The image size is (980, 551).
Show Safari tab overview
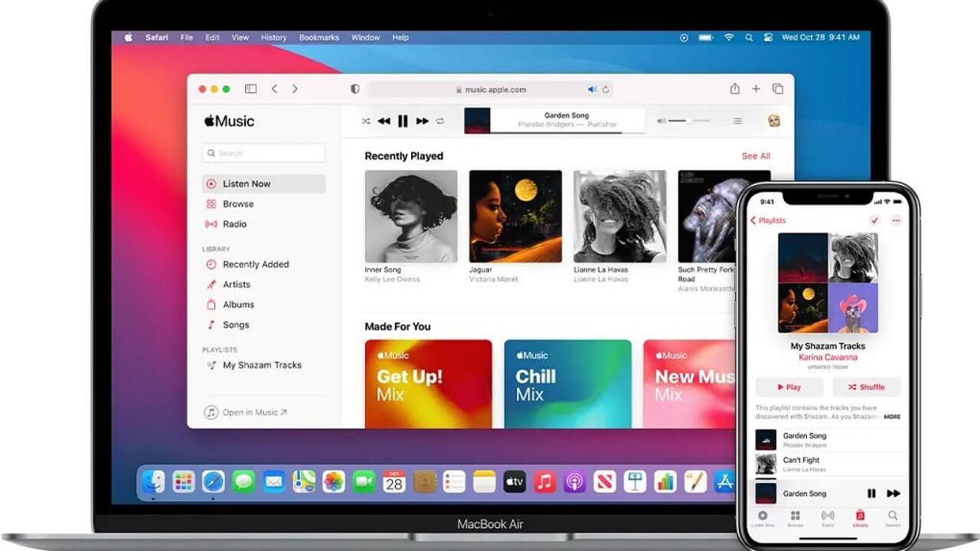778,89
